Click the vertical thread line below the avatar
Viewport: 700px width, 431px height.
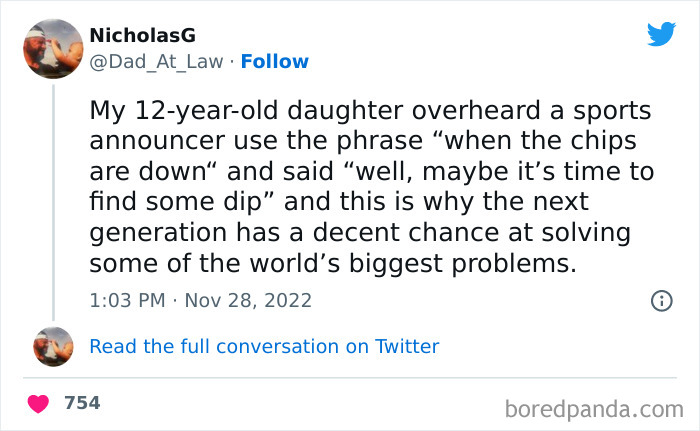[53, 200]
